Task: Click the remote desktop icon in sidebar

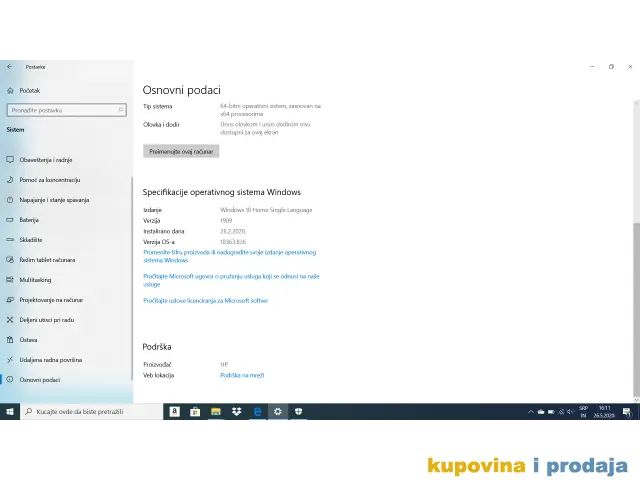Action: coord(10,360)
